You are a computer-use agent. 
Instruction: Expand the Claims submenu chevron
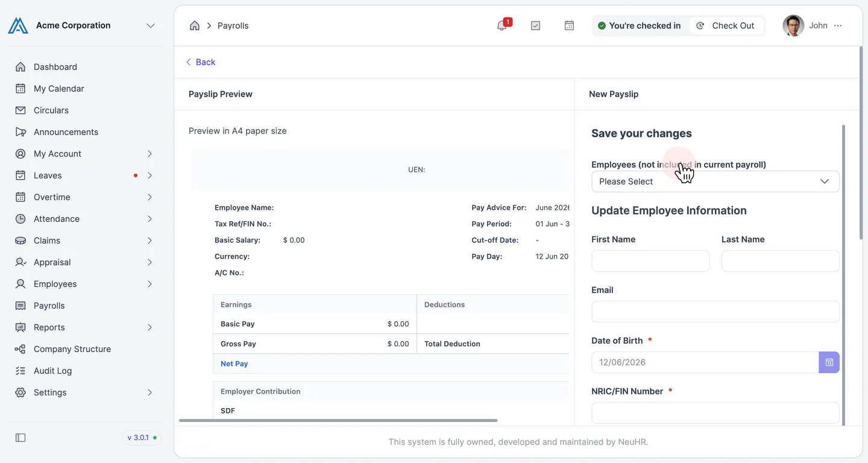pos(149,241)
